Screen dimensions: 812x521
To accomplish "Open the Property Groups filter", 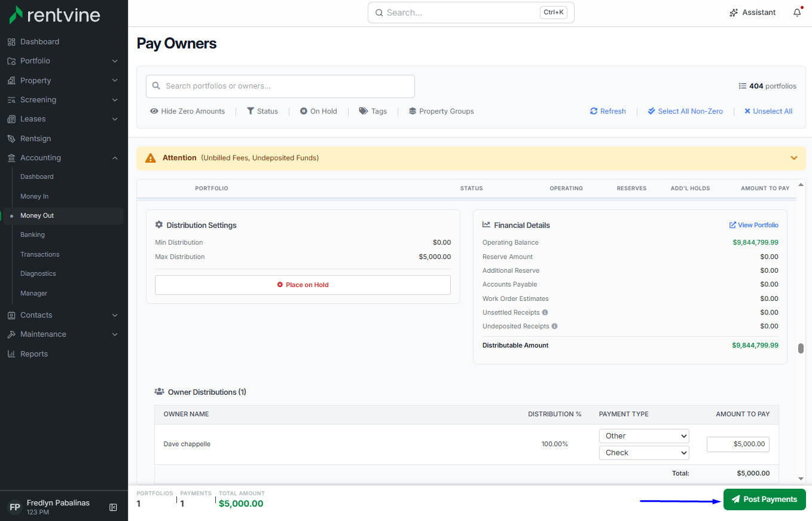I will pos(441,111).
